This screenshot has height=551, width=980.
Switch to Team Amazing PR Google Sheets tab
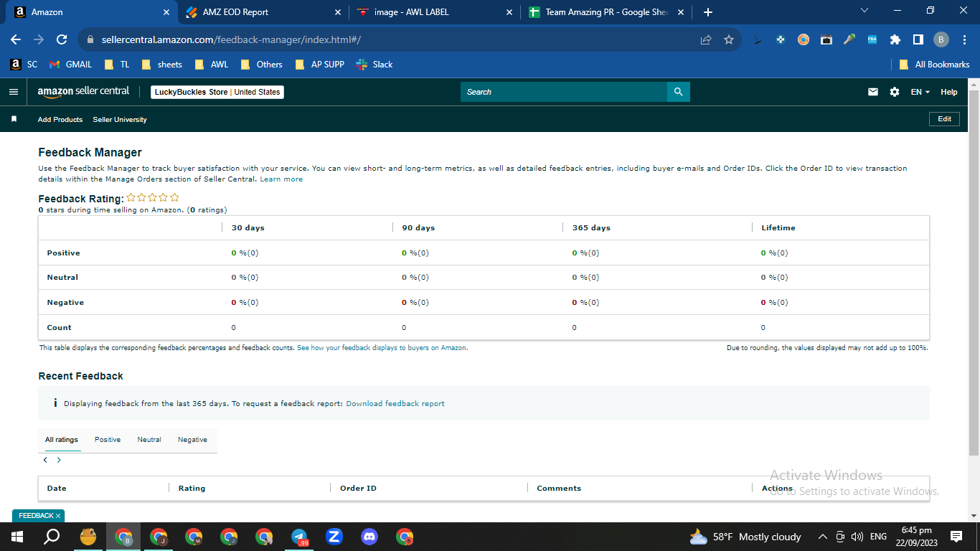606,12
